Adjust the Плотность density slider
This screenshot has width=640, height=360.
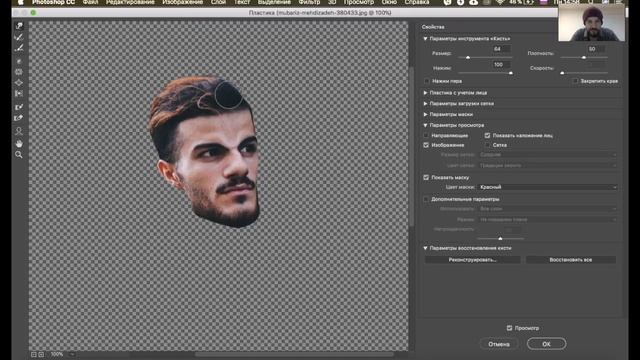tap(583, 58)
